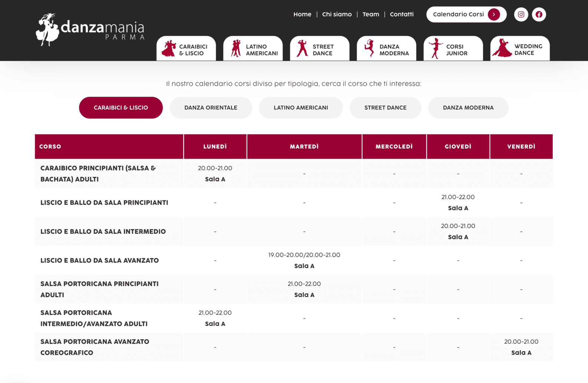
Task: Click the Caraibici & Liscio dancer icon
Action: point(169,49)
